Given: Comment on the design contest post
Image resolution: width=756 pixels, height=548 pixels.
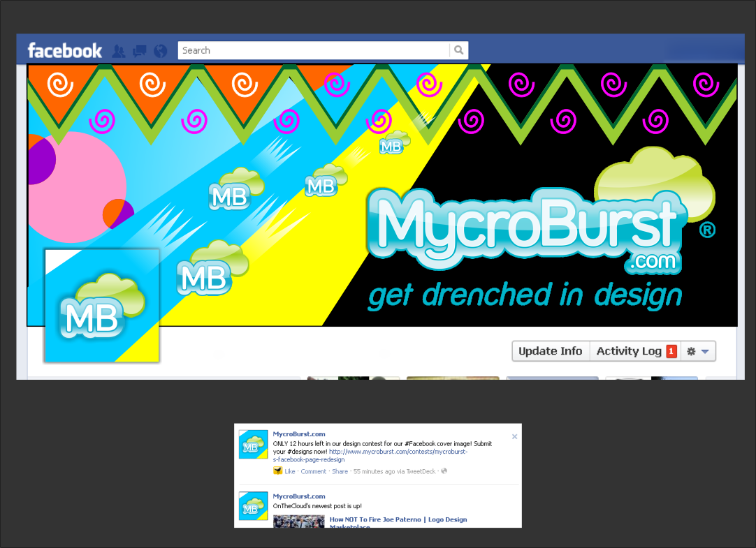Looking at the screenshot, I should 313,472.
